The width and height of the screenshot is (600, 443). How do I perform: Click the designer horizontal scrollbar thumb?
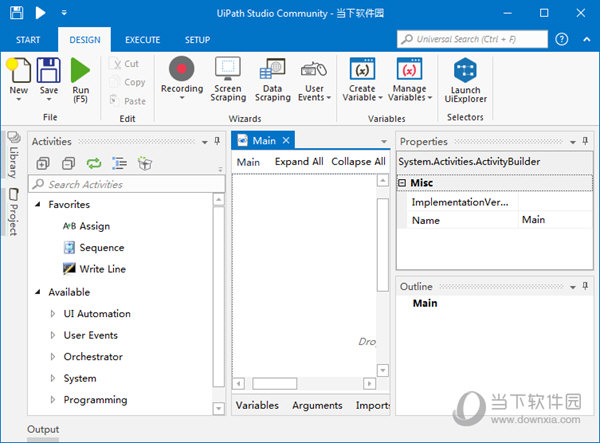(x=274, y=383)
